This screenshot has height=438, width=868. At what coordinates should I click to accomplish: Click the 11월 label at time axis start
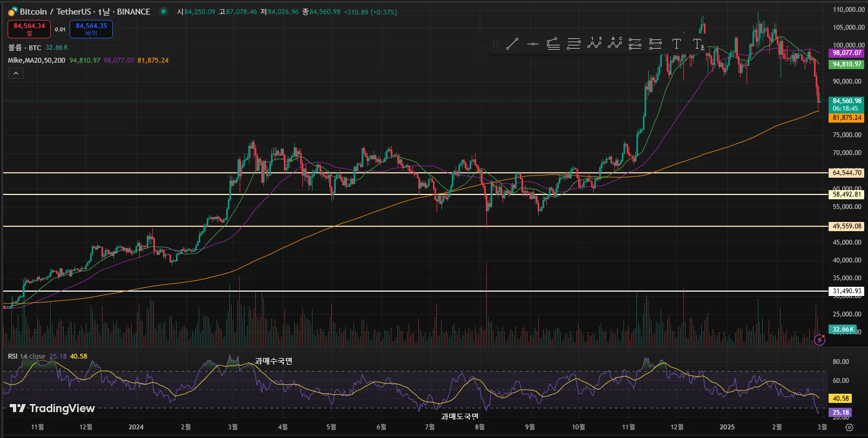(x=37, y=427)
